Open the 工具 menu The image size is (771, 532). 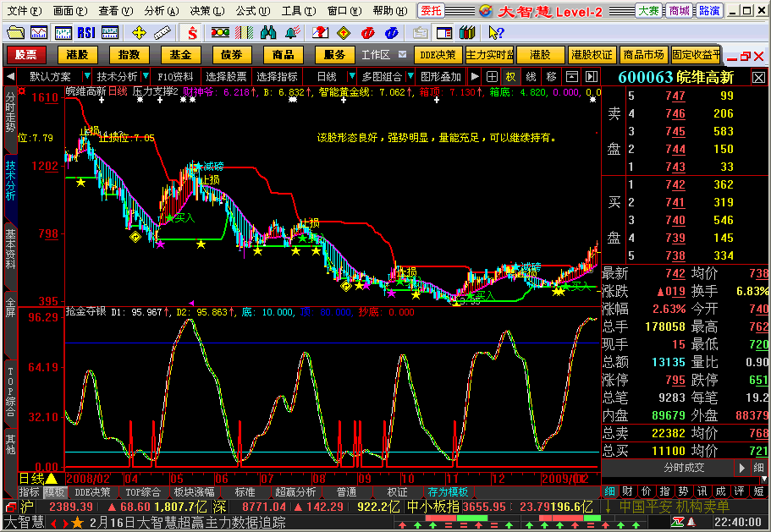[x=299, y=11]
